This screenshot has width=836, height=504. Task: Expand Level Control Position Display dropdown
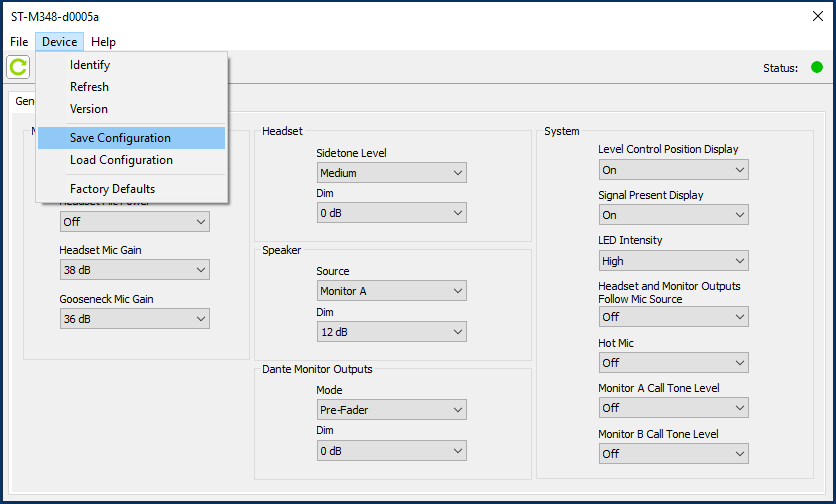tap(673, 170)
